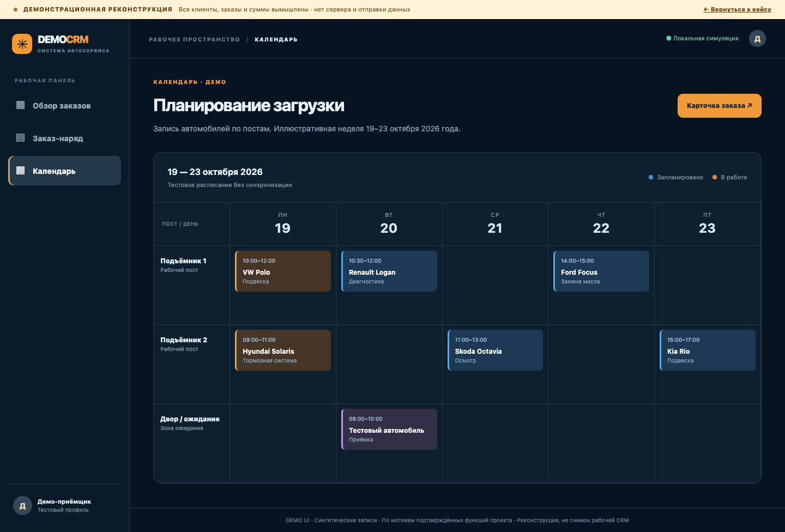Viewport: 785px width, 532px height.
Task: Click the Двор / ожидание row label
Action: click(190, 419)
